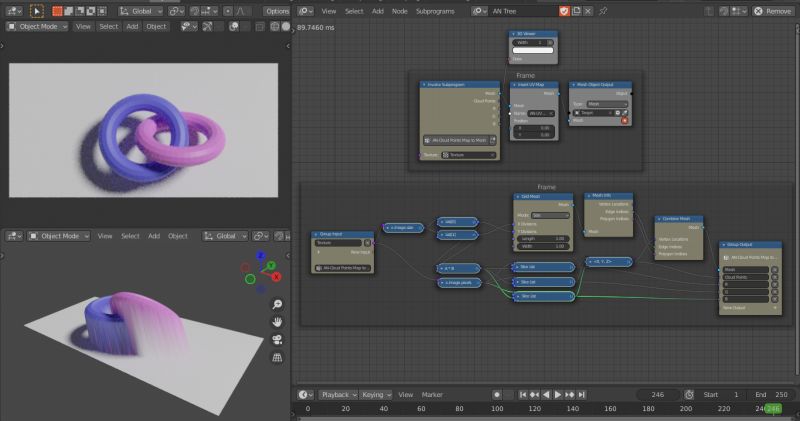Click the invert selection mode icon
Screen dimensions: 800x421
91,11
